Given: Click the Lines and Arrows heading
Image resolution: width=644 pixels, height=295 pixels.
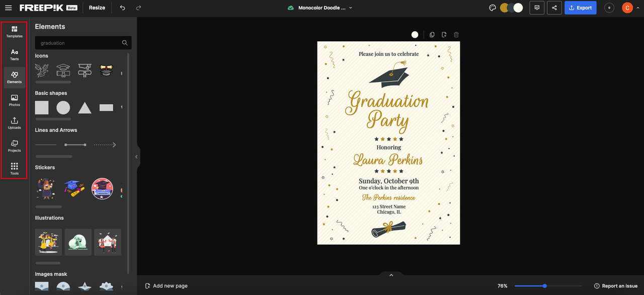Looking at the screenshot, I should pos(56,130).
